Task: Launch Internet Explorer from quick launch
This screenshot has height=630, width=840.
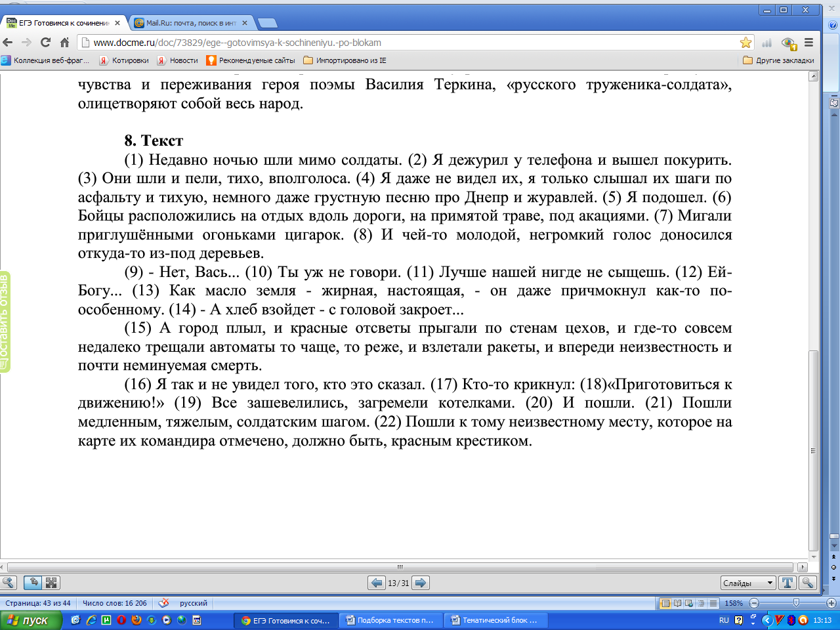Action: click(91, 620)
